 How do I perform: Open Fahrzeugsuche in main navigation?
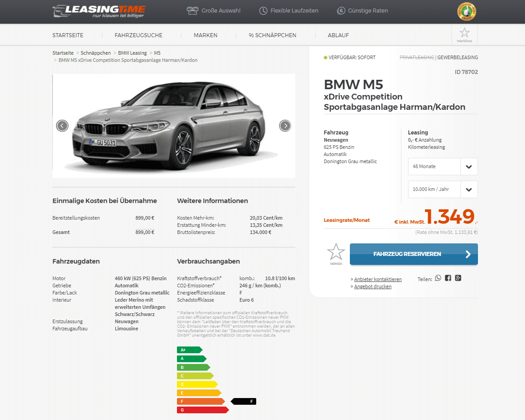pos(138,35)
